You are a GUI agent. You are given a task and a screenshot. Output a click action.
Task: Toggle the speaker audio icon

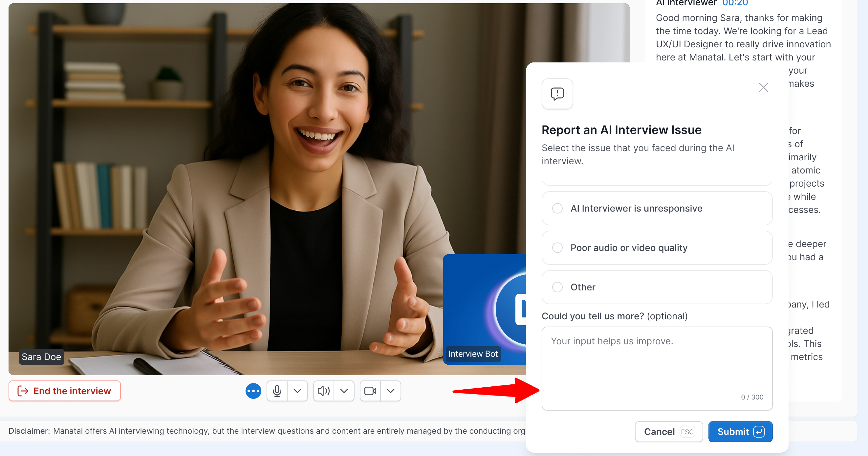tap(323, 391)
